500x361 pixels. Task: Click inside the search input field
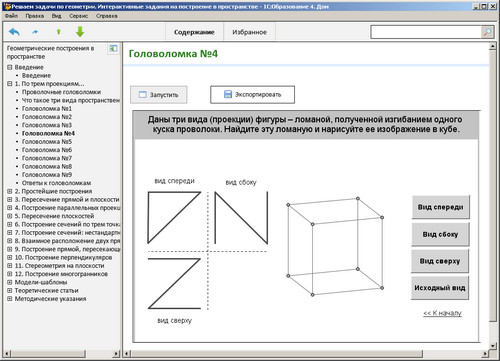point(426,32)
